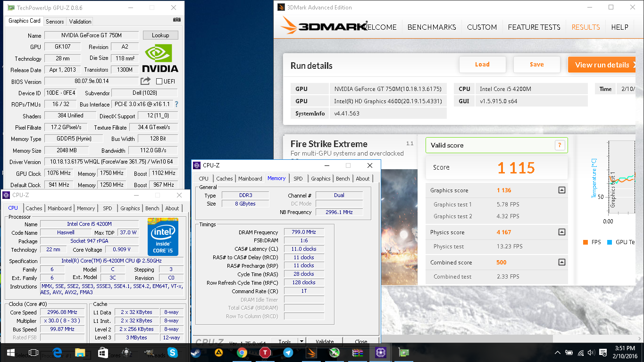
Task: Switch to GPU-Z green card taskbar icon
Action: point(403,353)
